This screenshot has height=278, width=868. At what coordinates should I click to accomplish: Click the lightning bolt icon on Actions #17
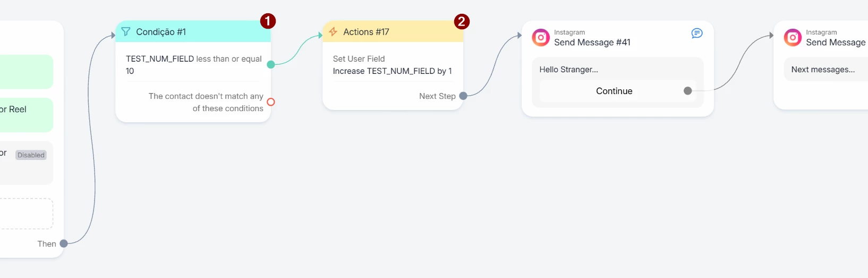click(333, 32)
